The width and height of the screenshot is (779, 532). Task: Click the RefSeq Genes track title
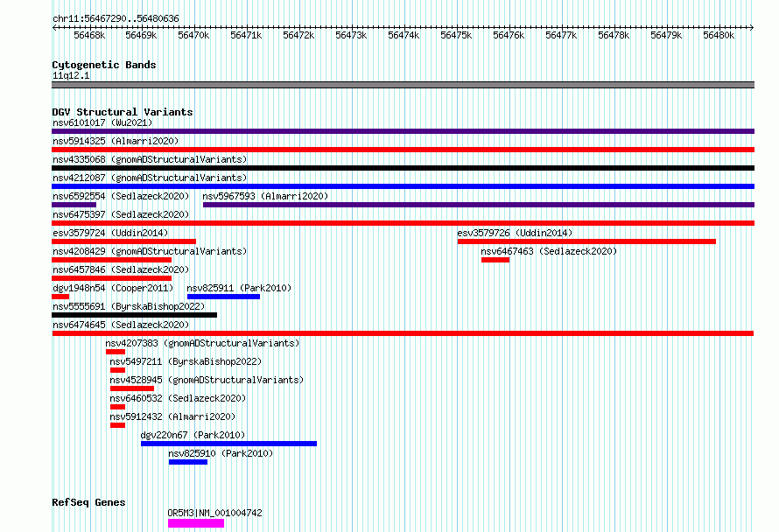(x=88, y=502)
